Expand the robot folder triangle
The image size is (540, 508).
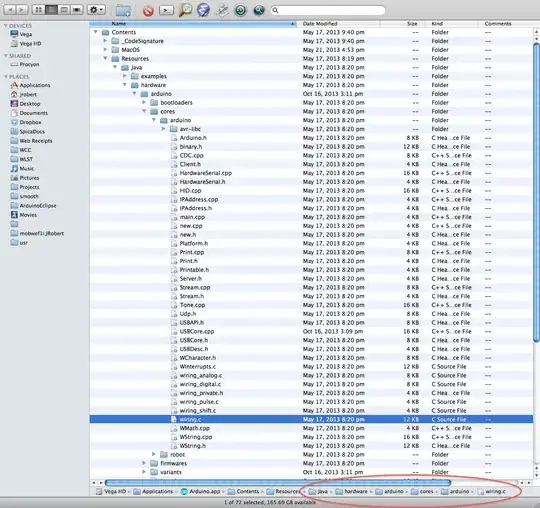(154, 454)
